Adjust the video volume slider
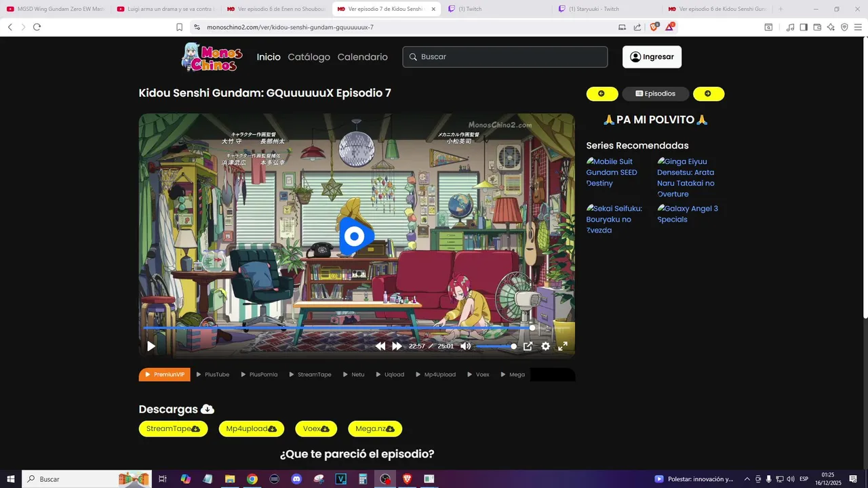Image resolution: width=868 pixels, height=488 pixels. 496,346
